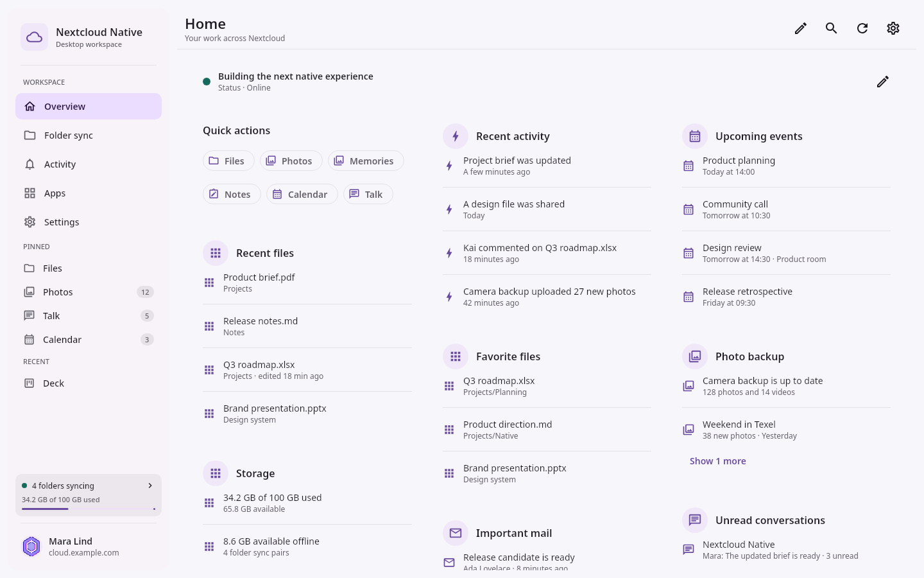924x578 pixels.
Task: Click the Recent activity lightning header icon
Action: [x=456, y=136]
